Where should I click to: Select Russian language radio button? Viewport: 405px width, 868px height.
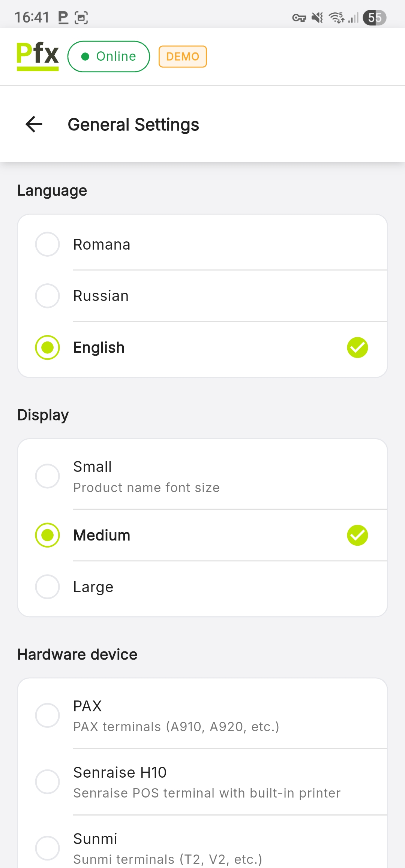pos(48,296)
